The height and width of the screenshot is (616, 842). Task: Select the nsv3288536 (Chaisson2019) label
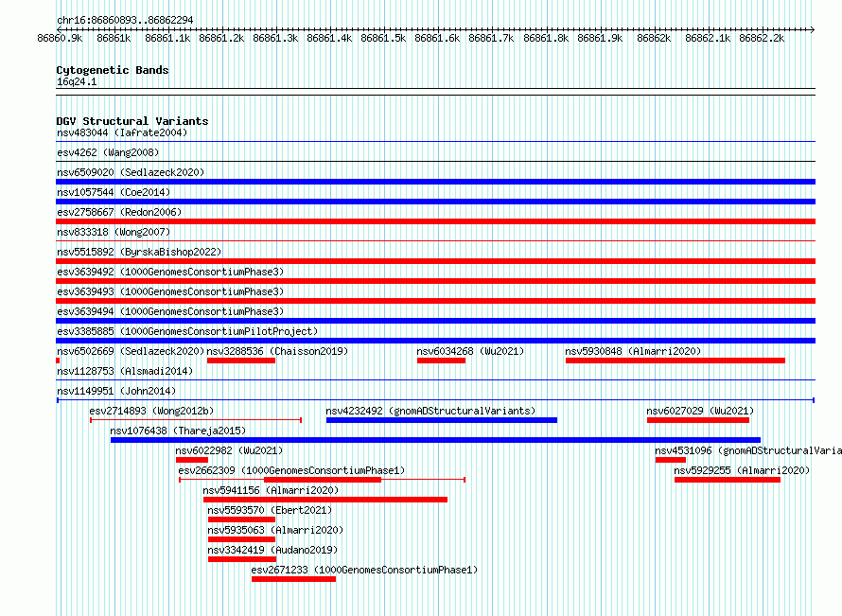277,351
